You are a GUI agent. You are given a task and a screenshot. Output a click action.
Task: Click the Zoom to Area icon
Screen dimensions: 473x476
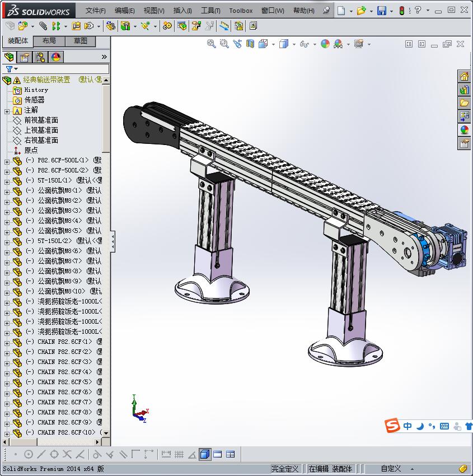224,44
